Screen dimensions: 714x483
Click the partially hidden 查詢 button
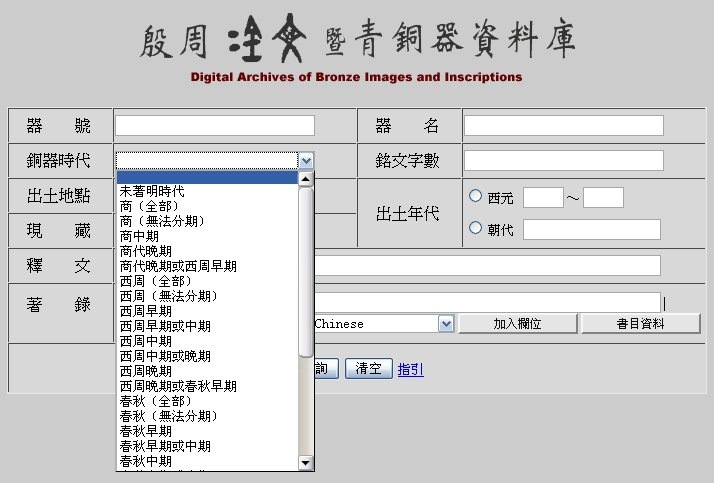(x=326, y=368)
